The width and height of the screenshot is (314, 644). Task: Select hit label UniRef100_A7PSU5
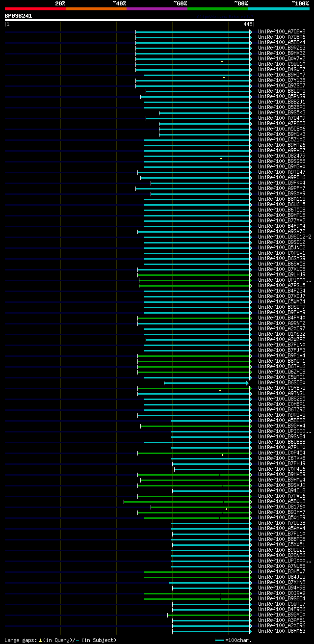(282, 286)
